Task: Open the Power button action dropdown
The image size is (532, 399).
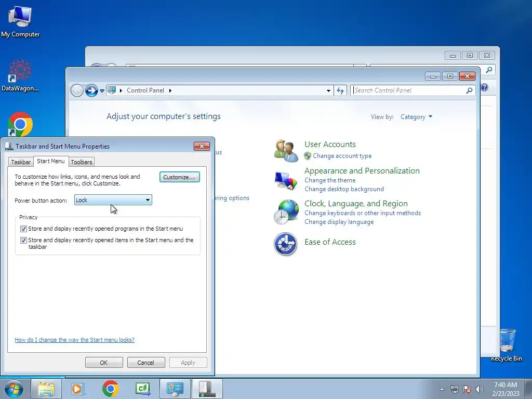Action: pos(113,200)
